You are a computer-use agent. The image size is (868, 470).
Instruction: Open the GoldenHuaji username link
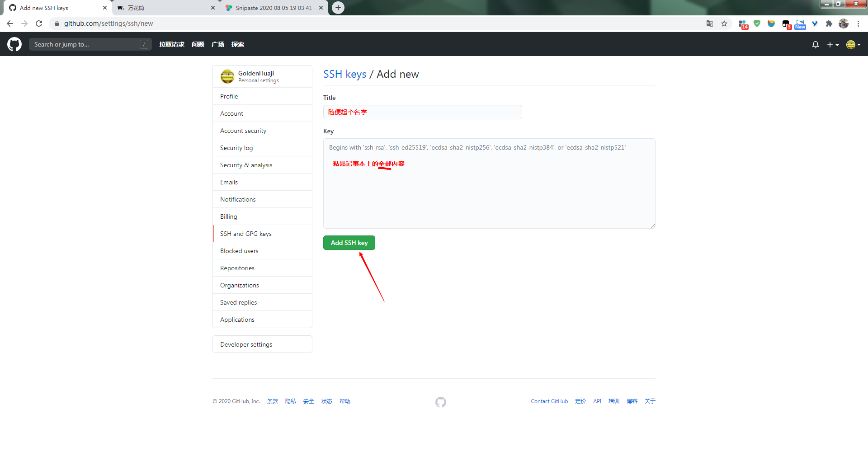256,73
